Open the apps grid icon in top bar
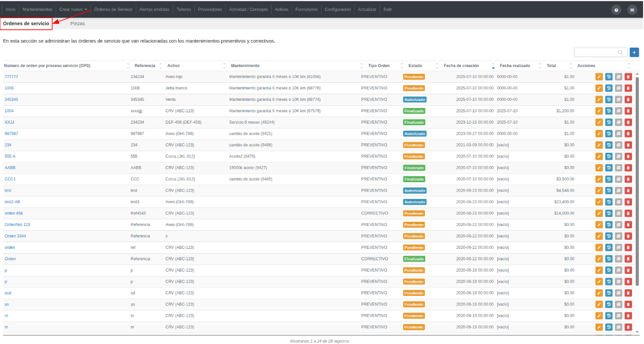The width and height of the screenshot is (644, 344). [x=632, y=10]
